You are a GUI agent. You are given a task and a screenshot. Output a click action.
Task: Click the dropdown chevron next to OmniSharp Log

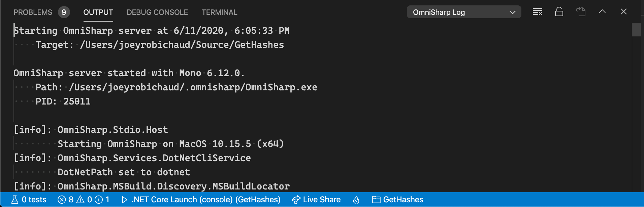513,12
